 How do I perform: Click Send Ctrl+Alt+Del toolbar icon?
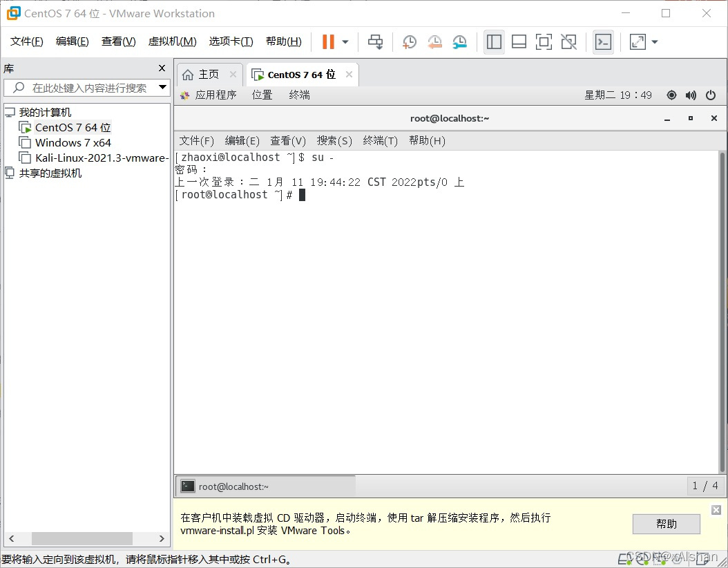(x=376, y=41)
